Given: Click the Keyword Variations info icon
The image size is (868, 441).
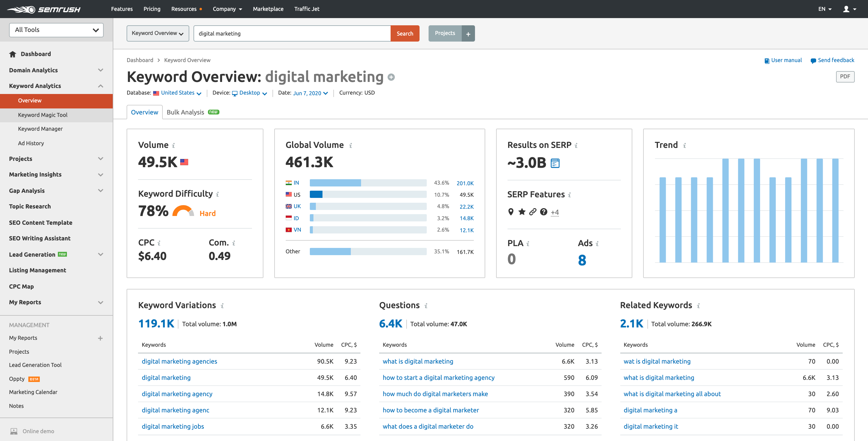Looking at the screenshot, I should pos(222,305).
